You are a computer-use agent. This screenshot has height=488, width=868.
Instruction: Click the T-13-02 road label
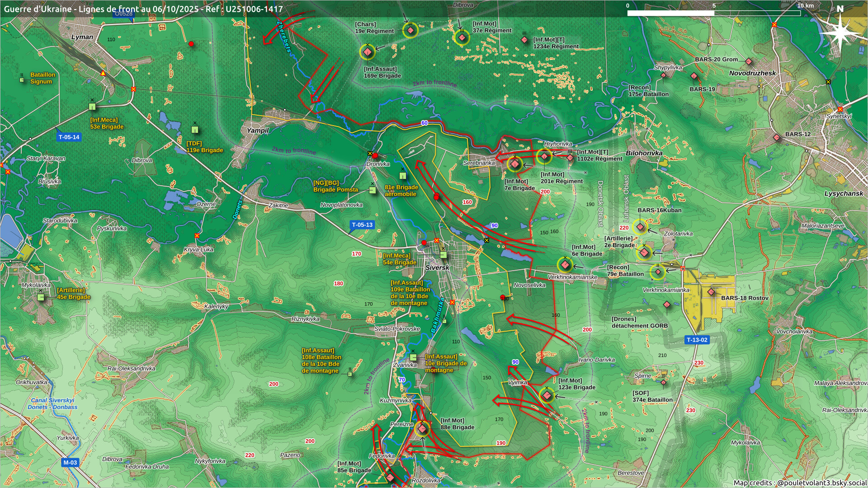(x=697, y=340)
